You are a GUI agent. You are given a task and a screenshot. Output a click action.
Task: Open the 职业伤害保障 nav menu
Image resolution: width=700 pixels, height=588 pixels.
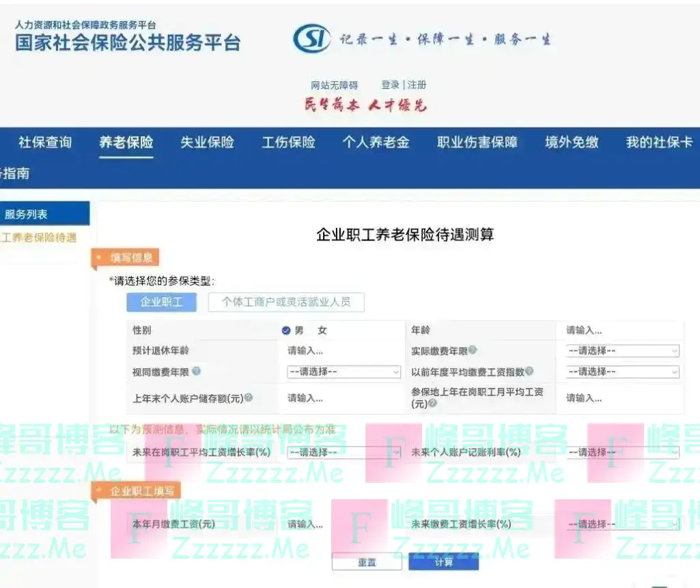pyautogui.click(x=477, y=143)
